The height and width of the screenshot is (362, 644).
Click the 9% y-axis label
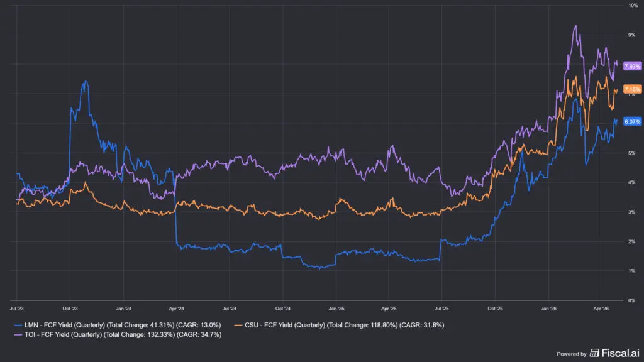[x=631, y=35]
